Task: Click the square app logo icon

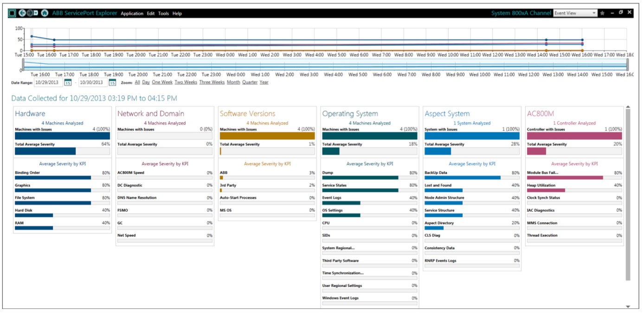Action: [12, 13]
